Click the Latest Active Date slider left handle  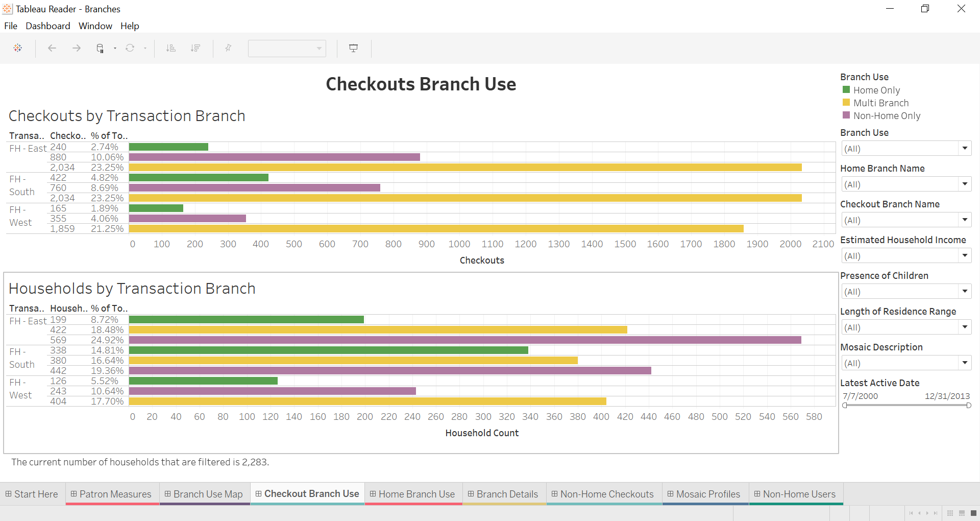(845, 406)
